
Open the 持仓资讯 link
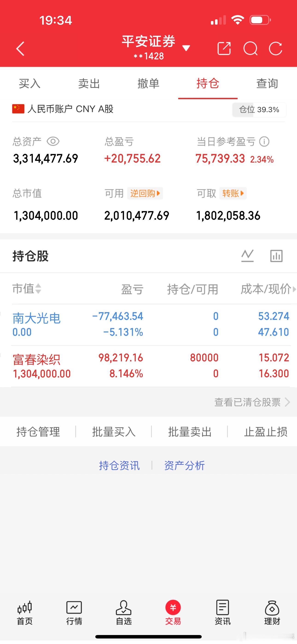pyautogui.click(x=119, y=465)
